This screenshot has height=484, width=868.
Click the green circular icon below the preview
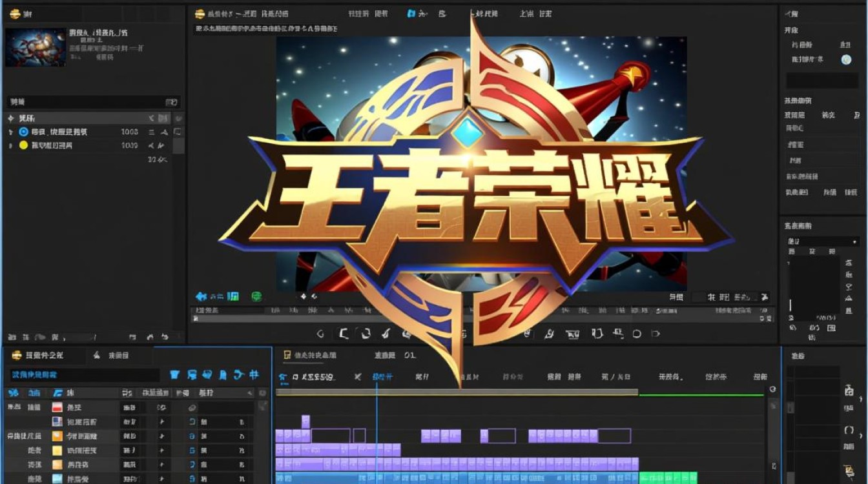point(256,297)
